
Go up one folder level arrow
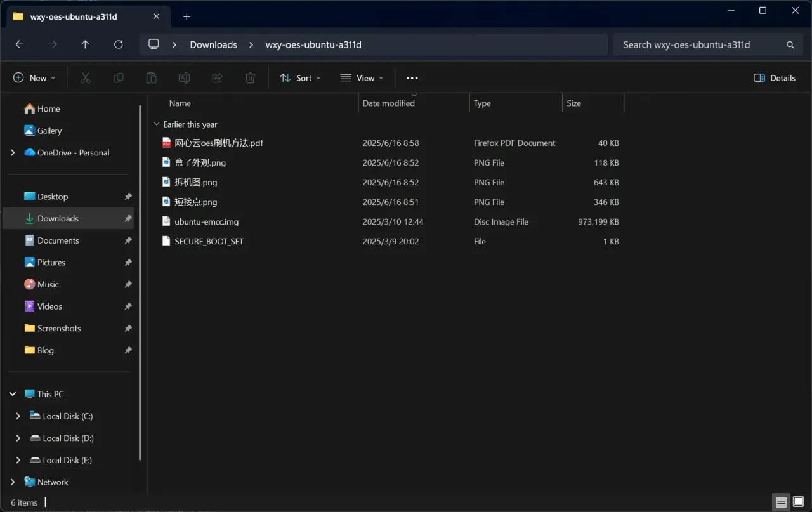[85, 44]
